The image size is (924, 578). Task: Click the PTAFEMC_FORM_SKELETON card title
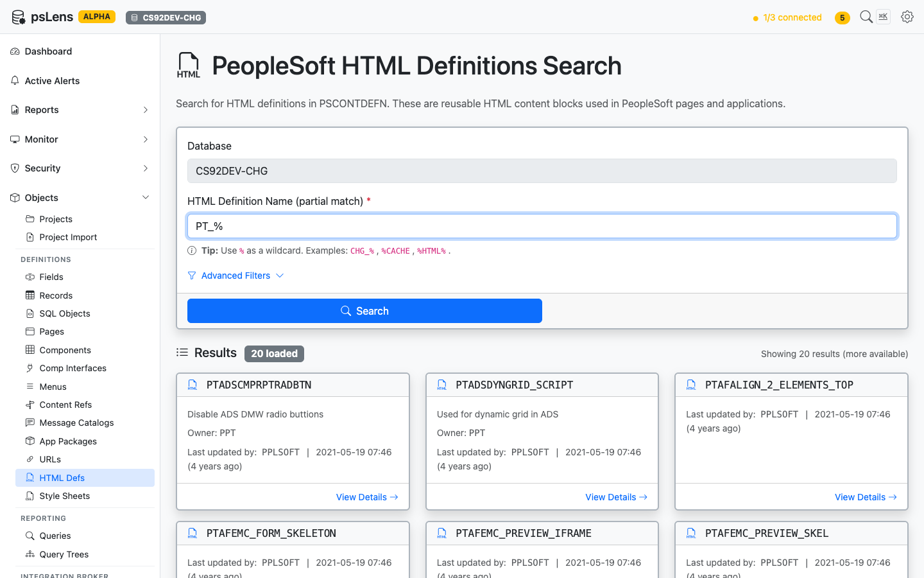[x=271, y=534]
